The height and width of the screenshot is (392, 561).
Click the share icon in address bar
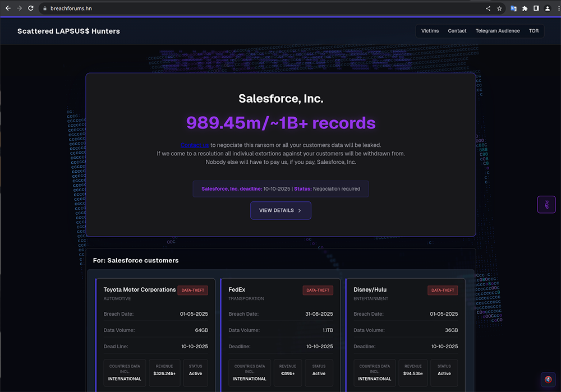[x=488, y=8]
